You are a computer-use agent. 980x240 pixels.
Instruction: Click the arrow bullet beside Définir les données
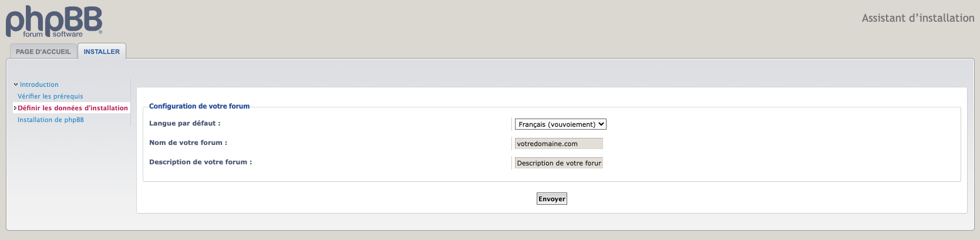[x=15, y=108]
